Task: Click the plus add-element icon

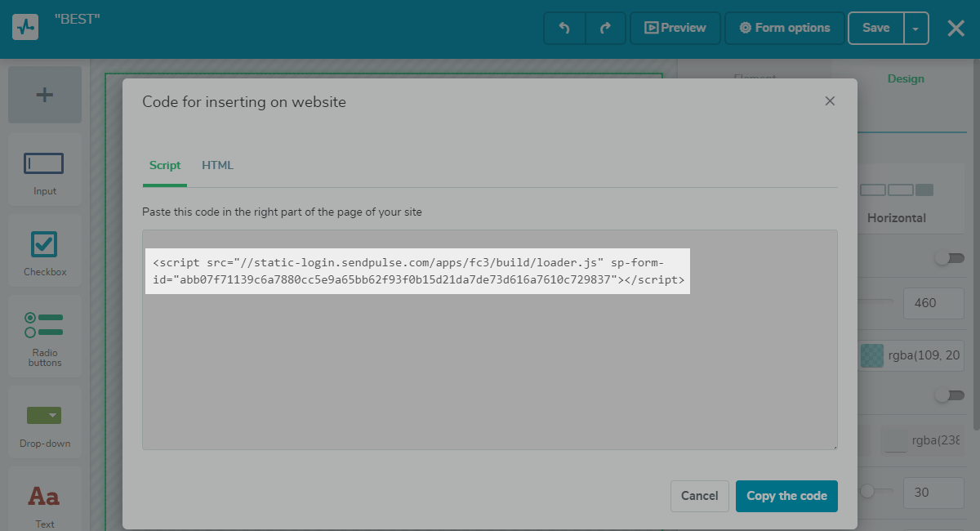Action: click(x=45, y=95)
